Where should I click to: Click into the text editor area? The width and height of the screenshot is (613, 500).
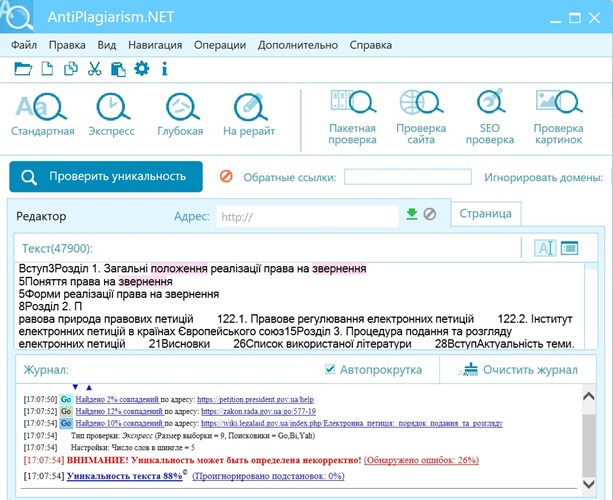coord(299,306)
